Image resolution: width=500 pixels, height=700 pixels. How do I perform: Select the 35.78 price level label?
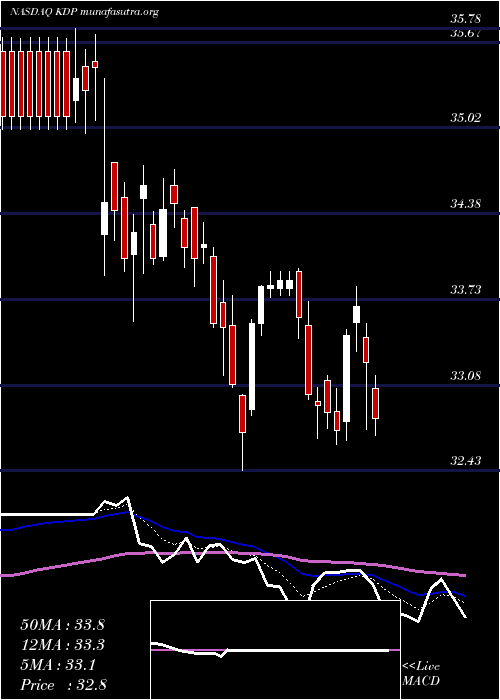[x=465, y=19]
